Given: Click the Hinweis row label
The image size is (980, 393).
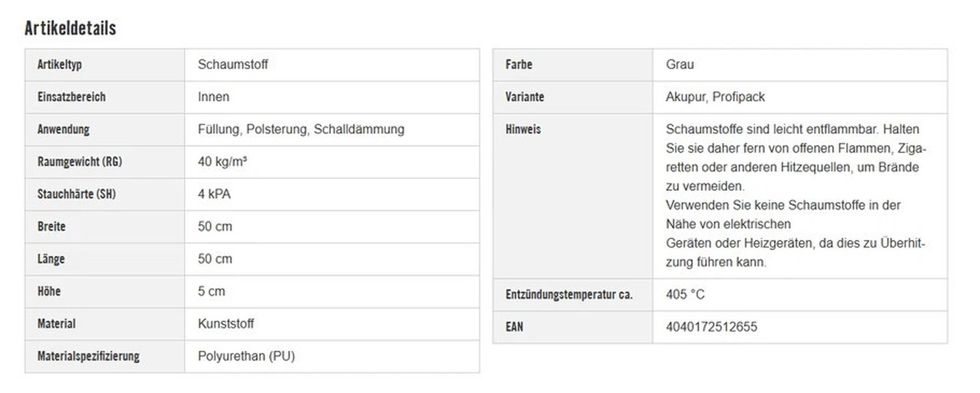Looking at the screenshot, I should point(523,130).
